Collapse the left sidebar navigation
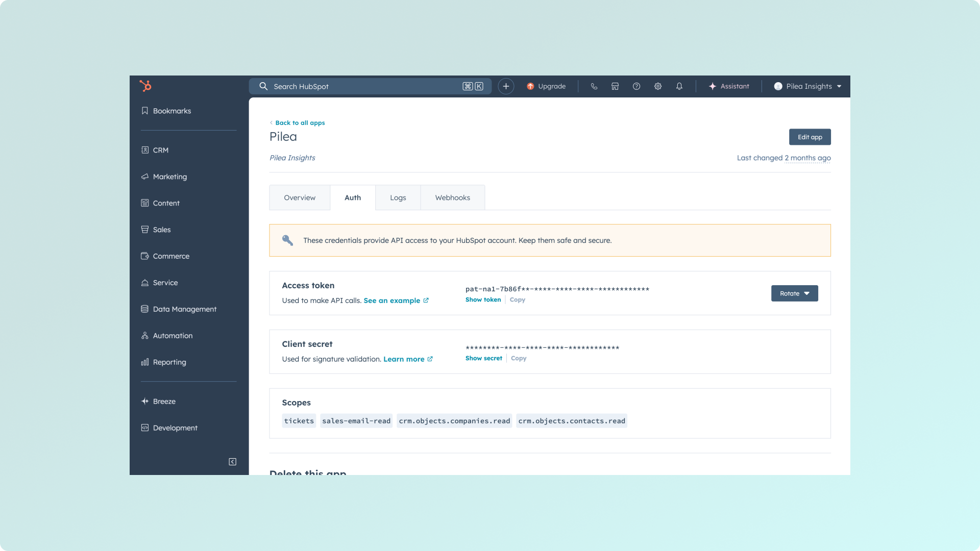The height and width of the screenshot is (551, 980). (x=232, y=462)
